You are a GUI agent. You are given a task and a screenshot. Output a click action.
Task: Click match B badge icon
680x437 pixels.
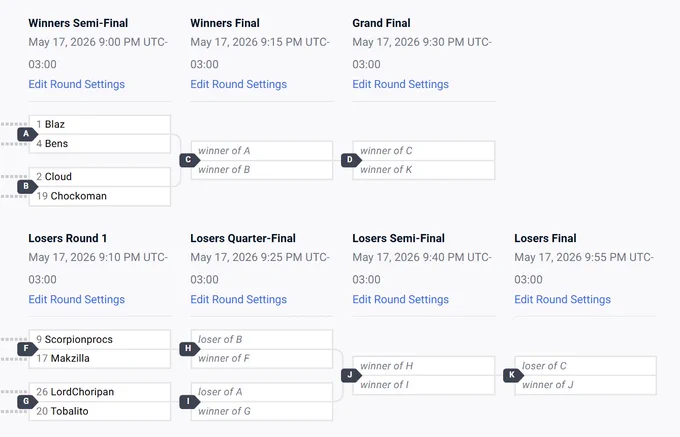(x=27, y=186)
